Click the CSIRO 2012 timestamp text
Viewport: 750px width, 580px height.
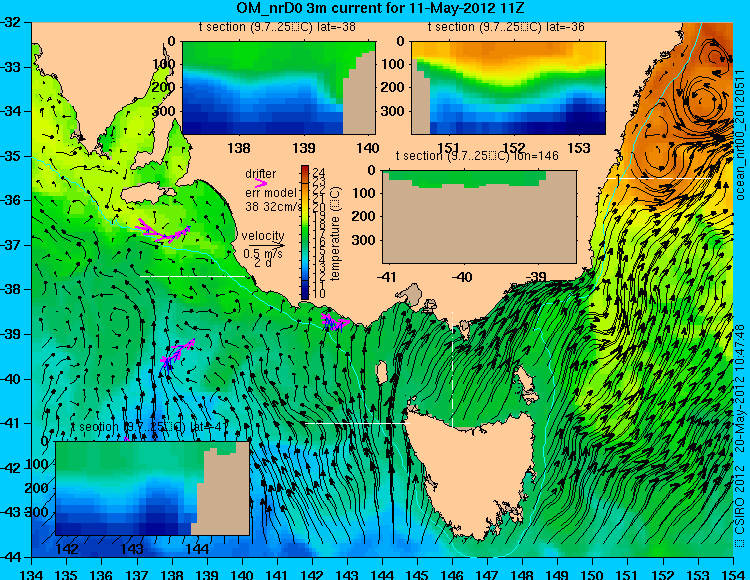coord(739,435)
